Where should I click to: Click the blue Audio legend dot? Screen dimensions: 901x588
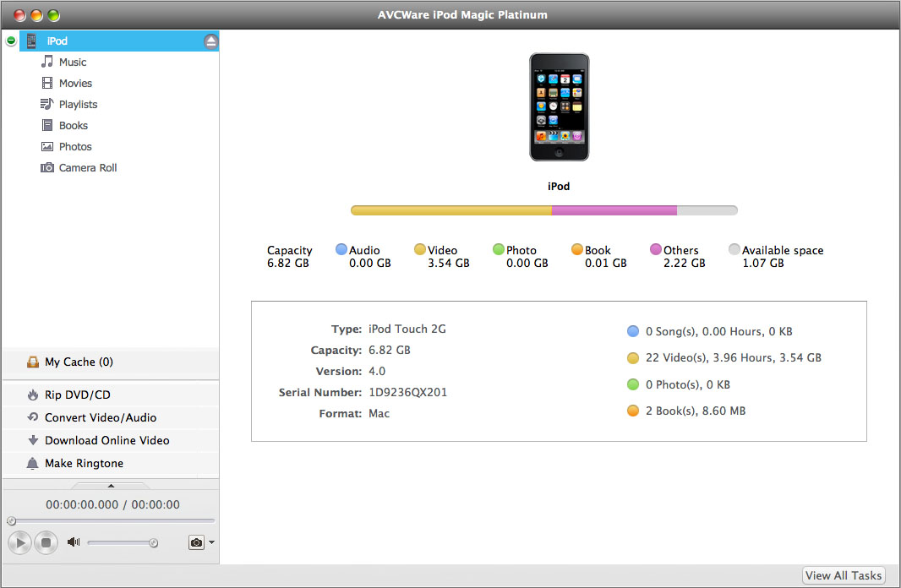(341, 249)
